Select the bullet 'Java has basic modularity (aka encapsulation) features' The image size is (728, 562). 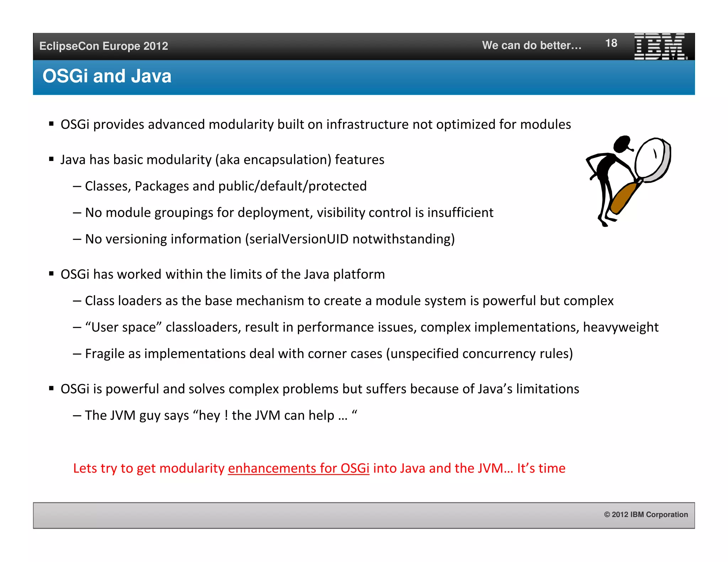click(223, 160)
